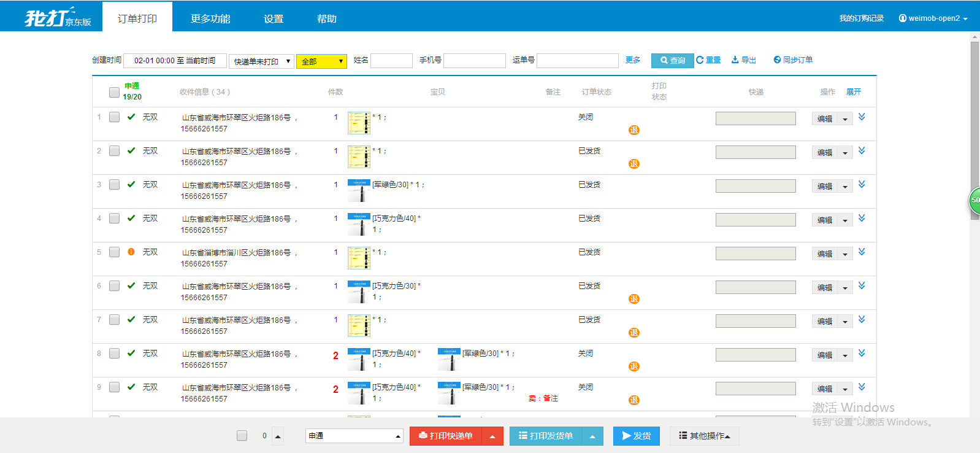Toggle the select-all checkbox in table header
Image resolution: width=980 pixels, height=453 pixels.
tap(114, 92)
